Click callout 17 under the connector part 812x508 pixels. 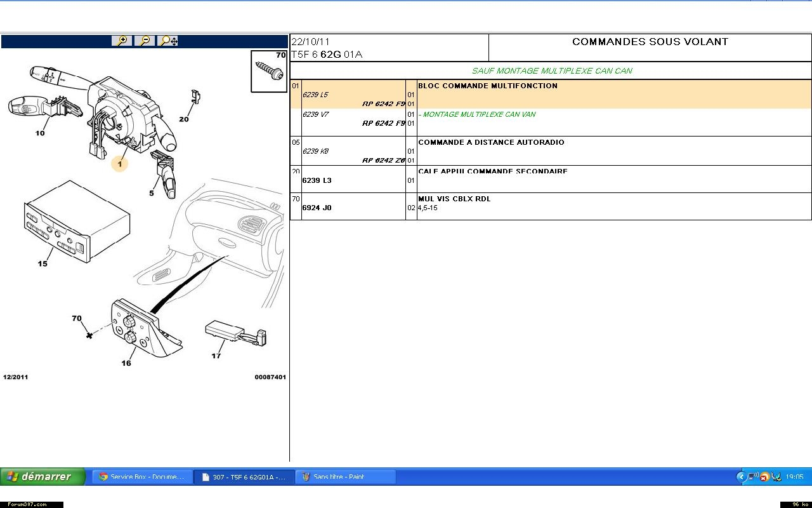[x=216, y=356]
